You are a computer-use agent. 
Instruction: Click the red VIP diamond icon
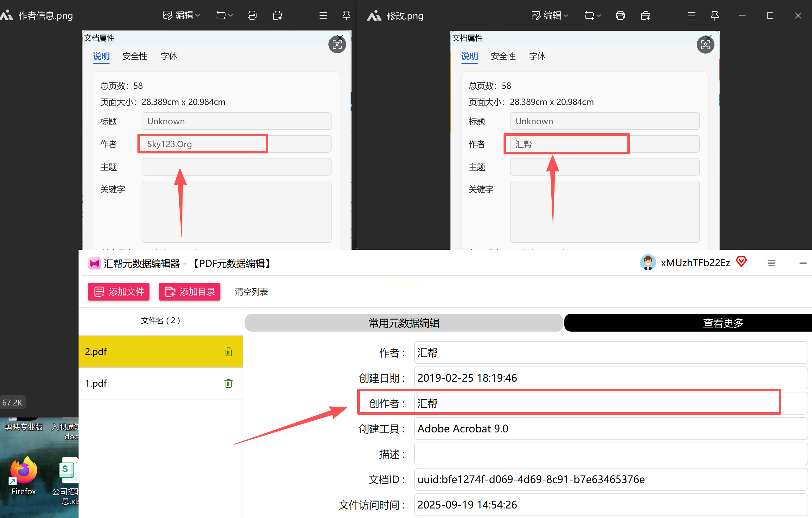(x=741, y=262)
